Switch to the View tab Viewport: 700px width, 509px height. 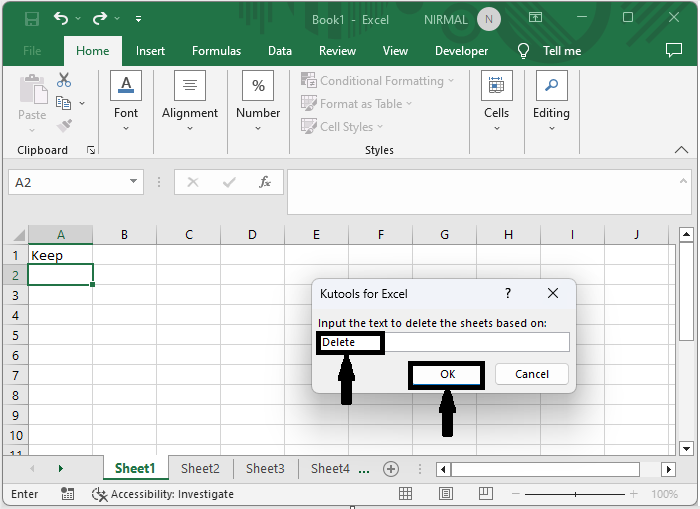pos(395,51)
